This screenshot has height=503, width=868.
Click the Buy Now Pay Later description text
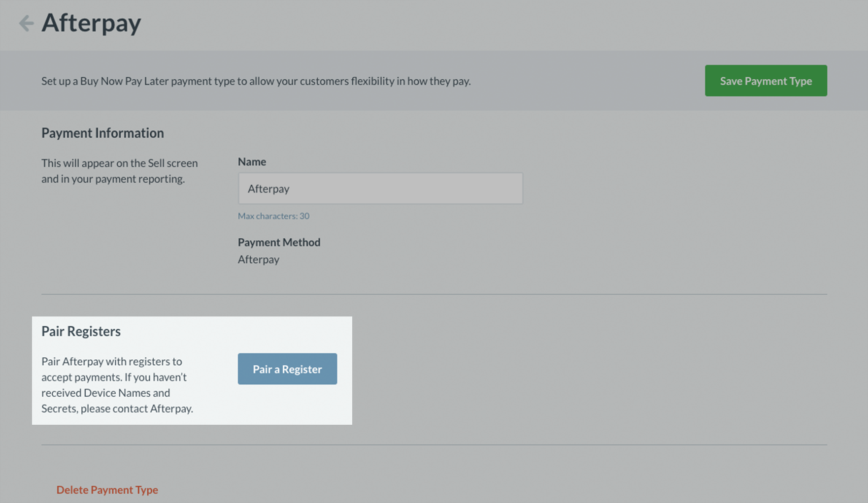coord(256,81)
